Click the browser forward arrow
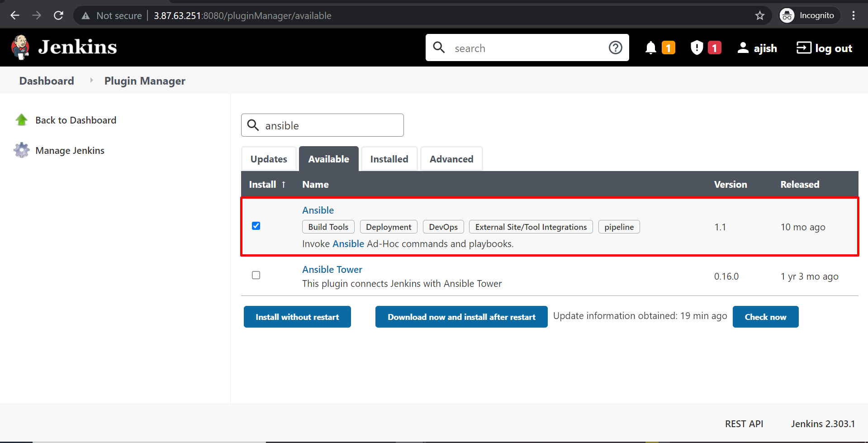Screen dimensions: 868x443 coord(37,15)
